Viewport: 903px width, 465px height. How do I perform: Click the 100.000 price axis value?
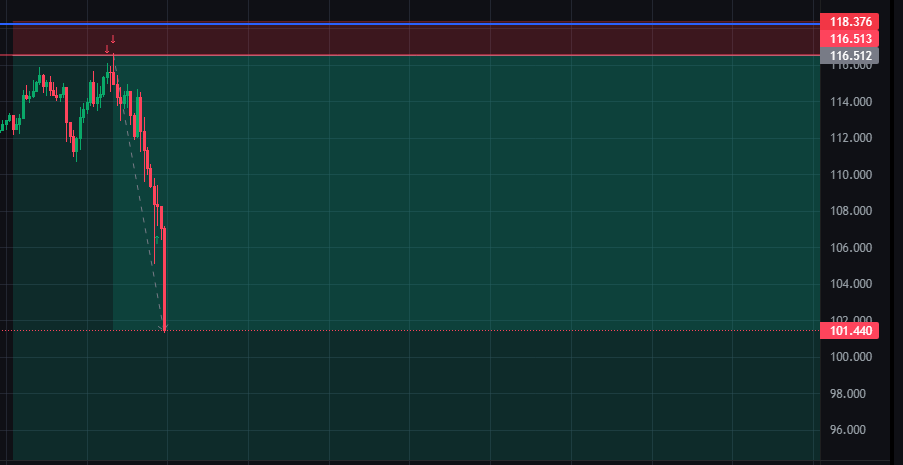tap(851, 357)
